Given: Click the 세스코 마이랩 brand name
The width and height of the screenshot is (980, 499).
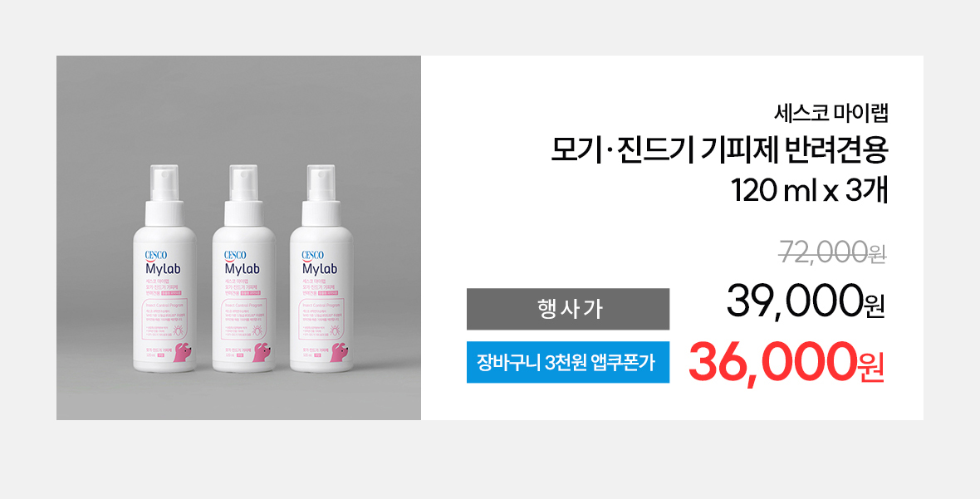Looking at the screenshot, I should (x=831, y=113).
